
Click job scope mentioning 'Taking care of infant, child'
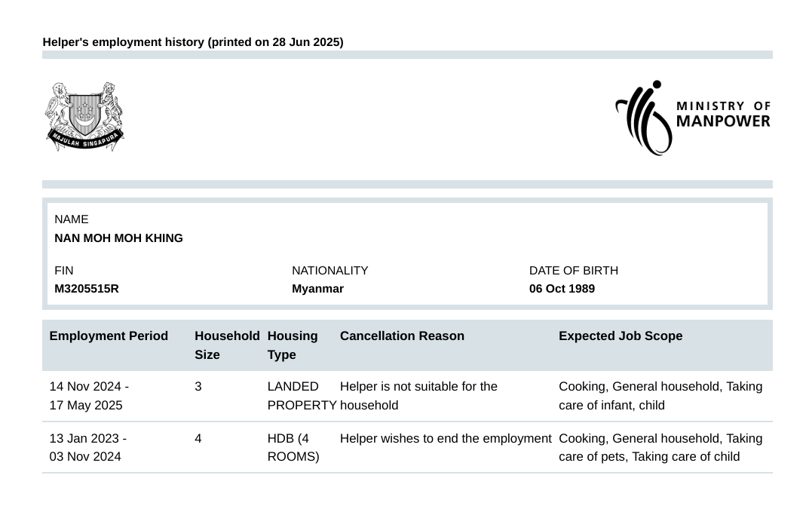[x=660, y=396]
